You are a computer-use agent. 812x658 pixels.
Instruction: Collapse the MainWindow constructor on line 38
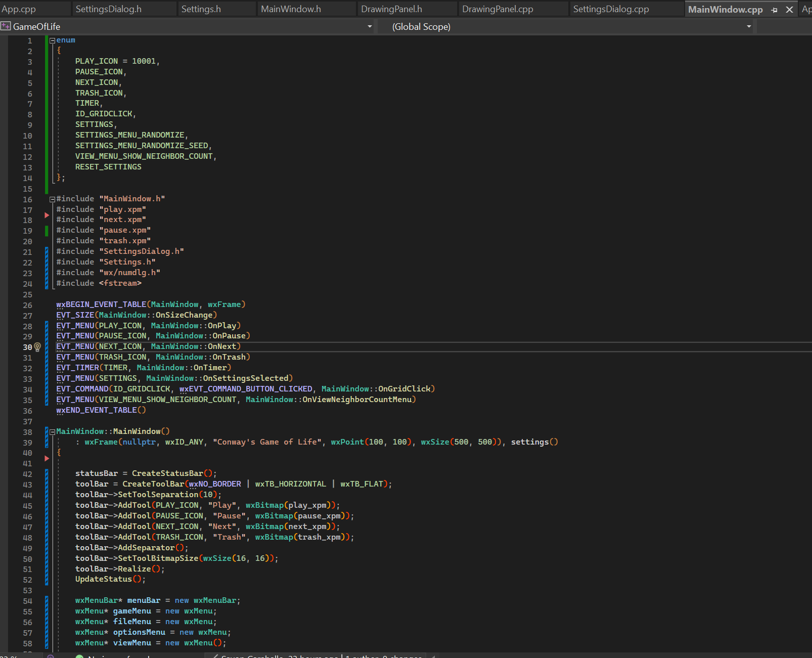click(x=52, y=431)
